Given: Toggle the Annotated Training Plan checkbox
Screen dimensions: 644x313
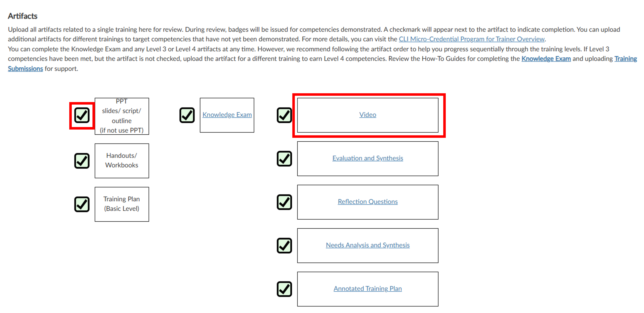Looking at the screenshot, I should pyautogui.click(x=284, y=289).
